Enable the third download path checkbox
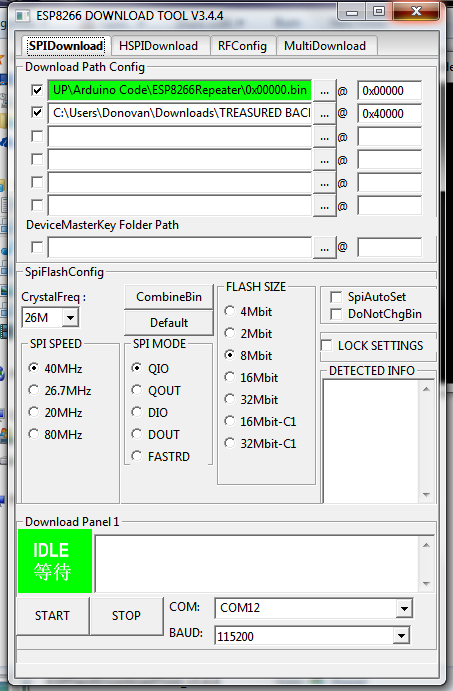Screen dimensions: 453x691 (x=37, y=136)
